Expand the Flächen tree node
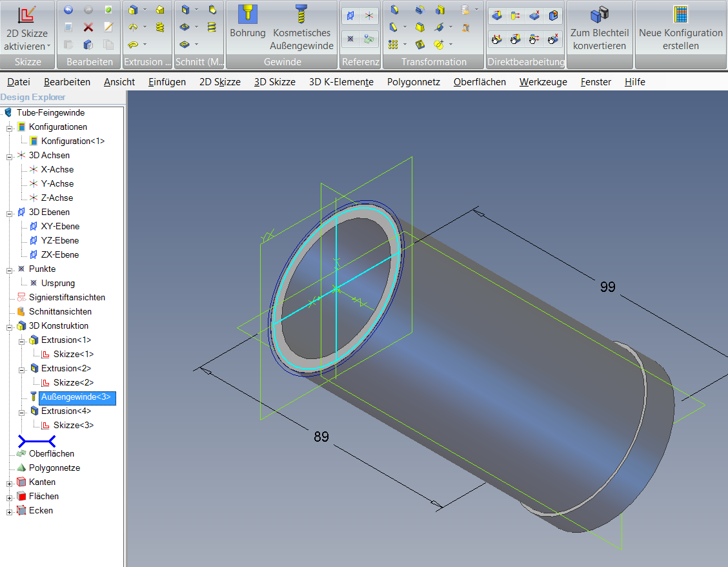Screen dimensions: 728x567 point(9,498)
